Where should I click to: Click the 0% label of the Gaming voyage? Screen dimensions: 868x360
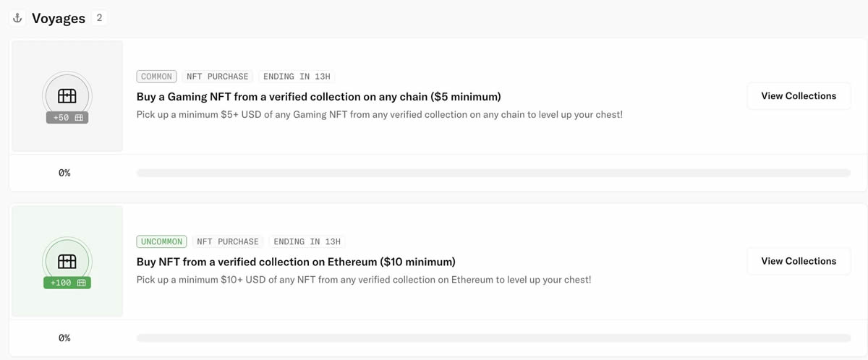pos(64,173)
